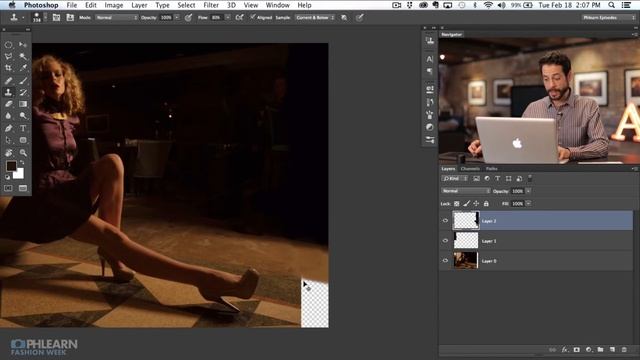Swap foreground and background colors
The image size is (640, 360).
tap(22, 162)
